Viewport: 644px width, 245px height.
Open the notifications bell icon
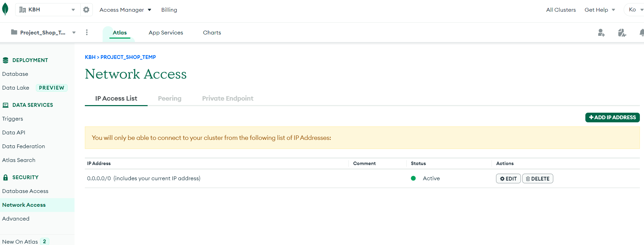click(x=641, y=33)
